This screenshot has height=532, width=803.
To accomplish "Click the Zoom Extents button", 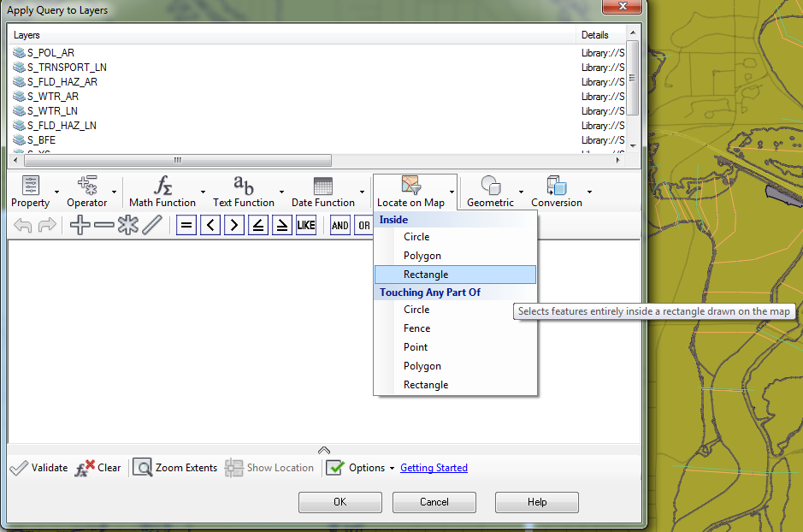I will [175, 468].
